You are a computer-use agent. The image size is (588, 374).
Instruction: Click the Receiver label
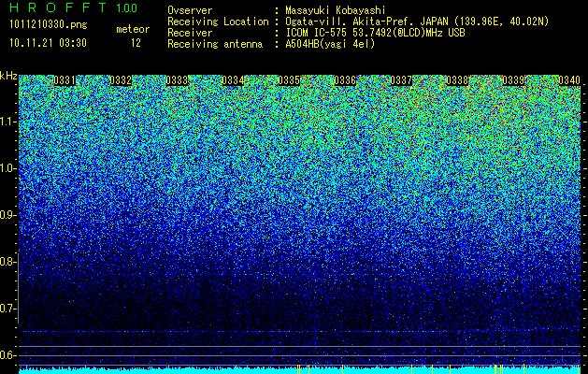point(190,33)
